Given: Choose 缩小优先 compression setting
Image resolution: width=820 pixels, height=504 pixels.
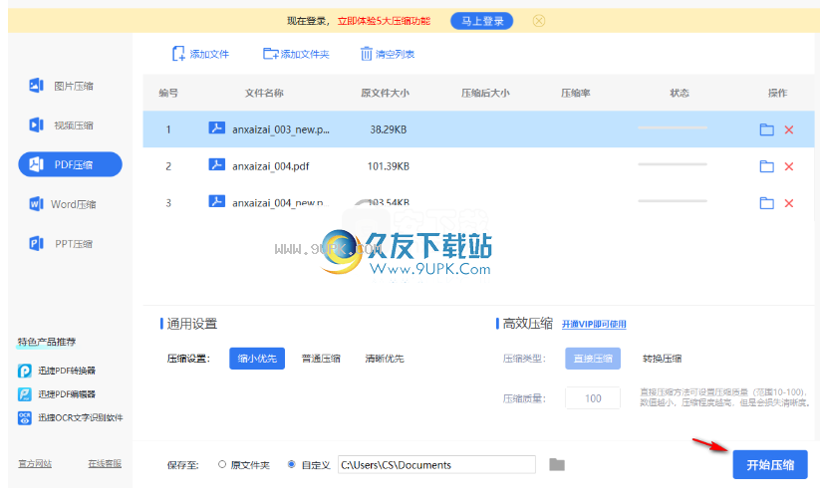Looking at the screenshot, I should click(x=257, y=359).
